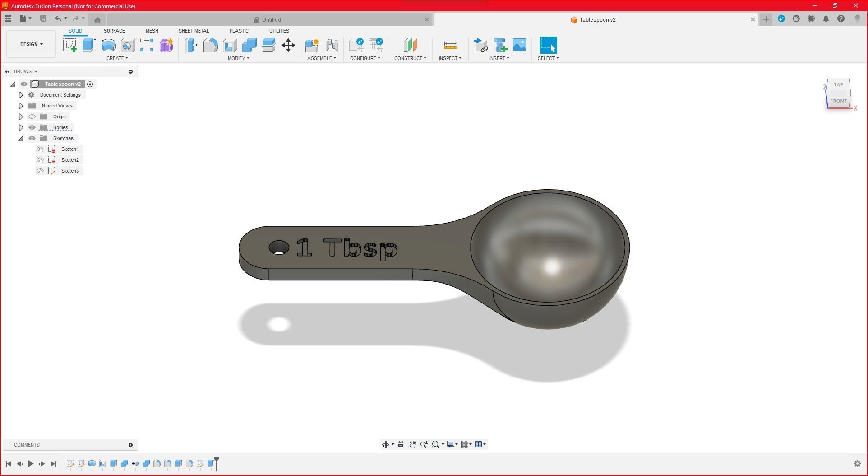The height and width of the screenshot is (476, 868).
Task: Select the Split Body tool
Action: (x=268, y=45)
